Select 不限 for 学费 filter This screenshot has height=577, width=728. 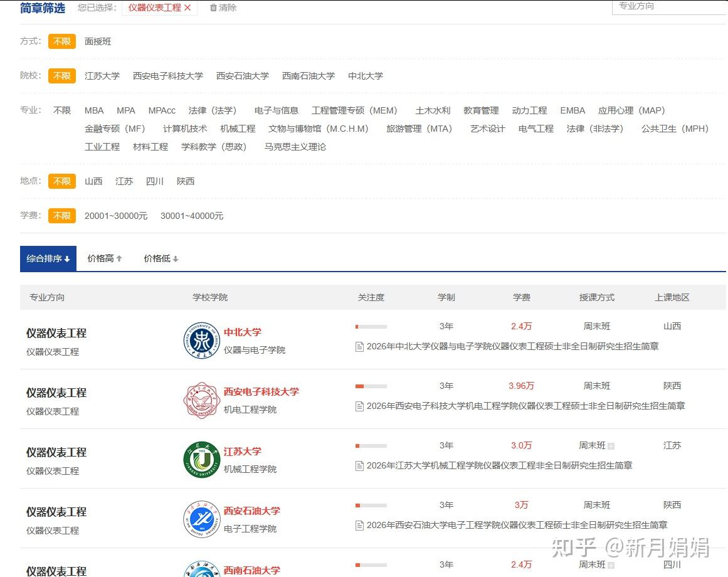point(61,215)
